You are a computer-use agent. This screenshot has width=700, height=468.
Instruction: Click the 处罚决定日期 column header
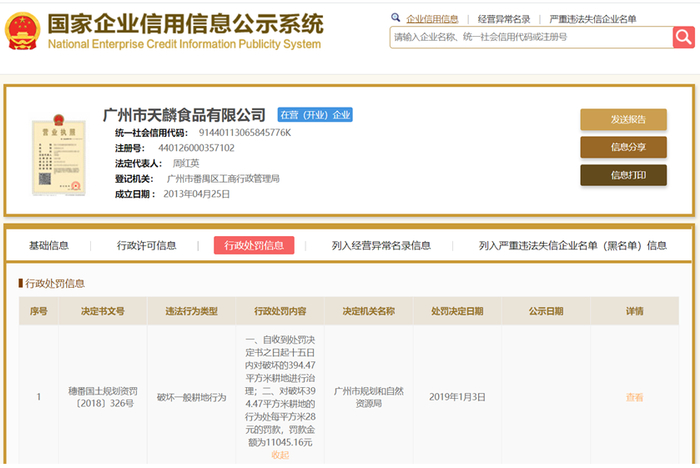click(x=457, y=311)
